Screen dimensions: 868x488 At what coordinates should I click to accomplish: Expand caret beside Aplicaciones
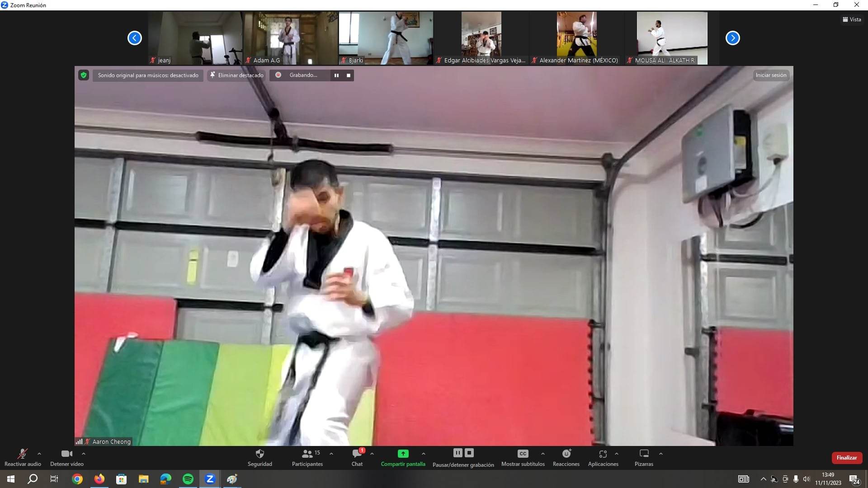617,454
